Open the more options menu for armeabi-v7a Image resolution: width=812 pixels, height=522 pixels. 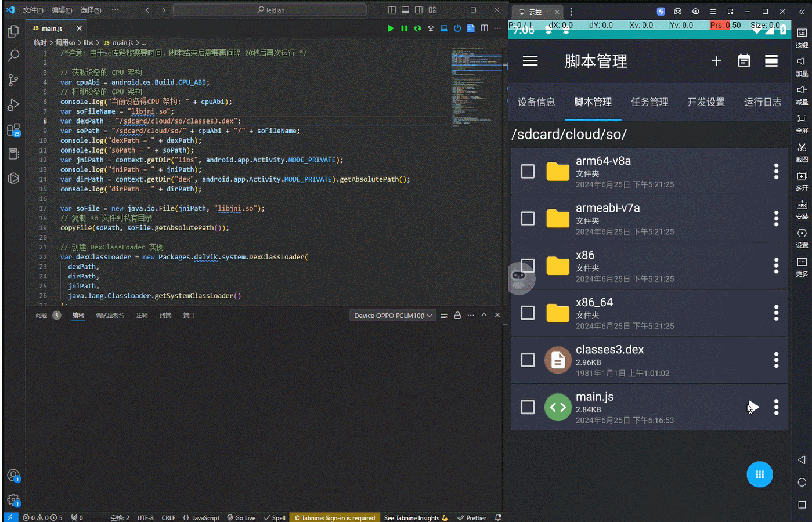776,219
